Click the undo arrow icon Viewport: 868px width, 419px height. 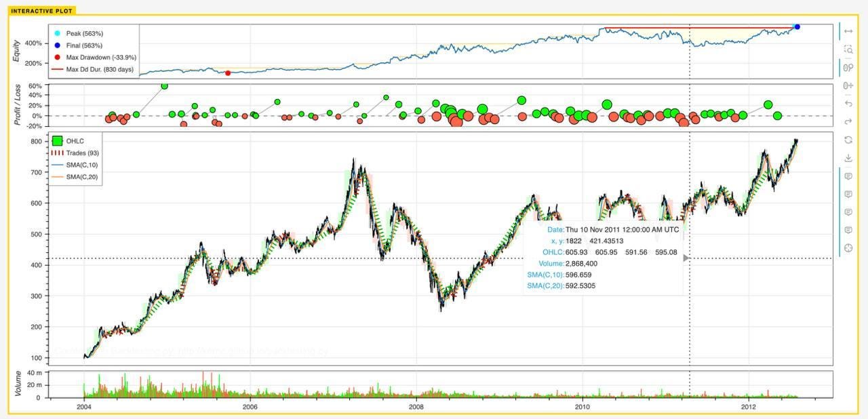848,104
